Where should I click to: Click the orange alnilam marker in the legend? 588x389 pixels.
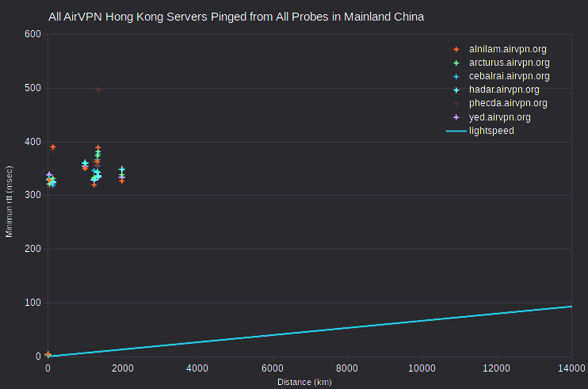point(456,49)
